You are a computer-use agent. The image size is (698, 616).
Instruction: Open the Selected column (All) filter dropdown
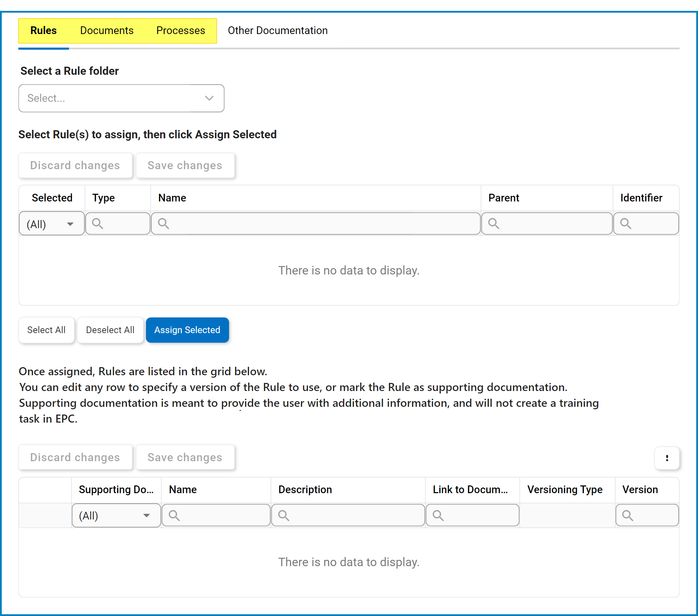point(52,224)
